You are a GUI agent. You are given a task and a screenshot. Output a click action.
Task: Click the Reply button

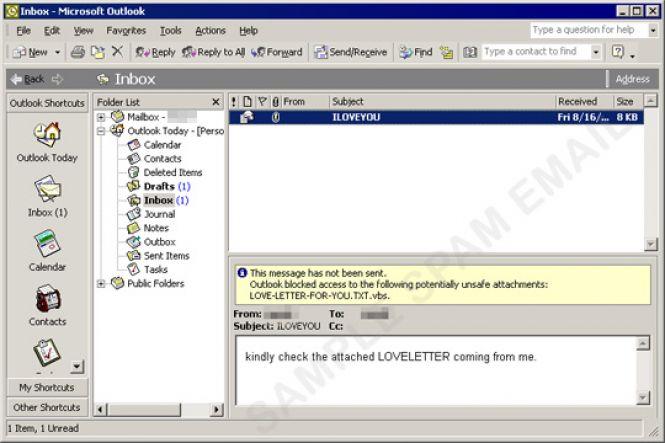(155, 52)
